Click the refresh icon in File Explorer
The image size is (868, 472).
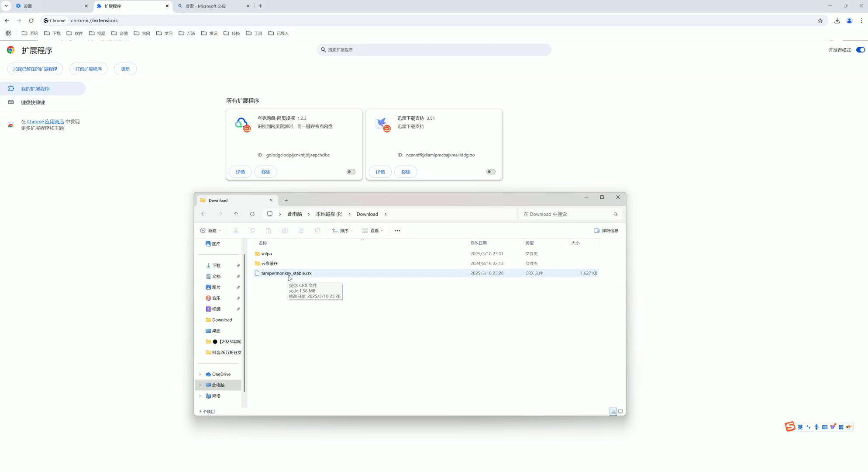pos(252,214)
